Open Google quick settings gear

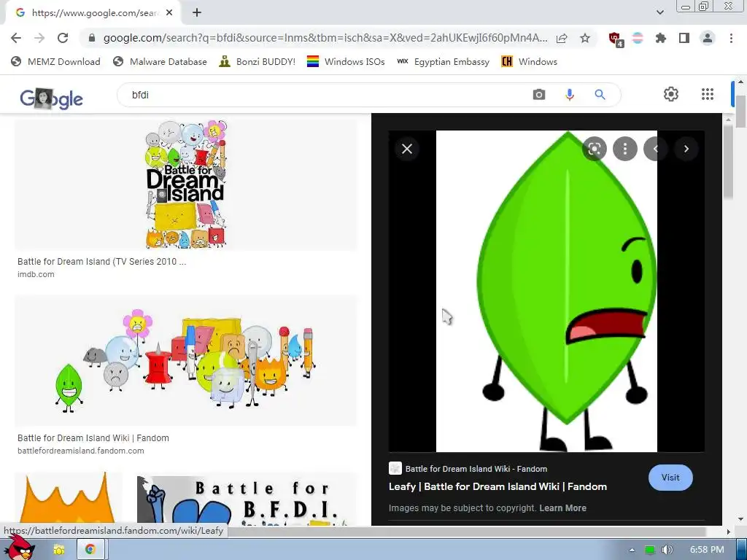point(671,94)
